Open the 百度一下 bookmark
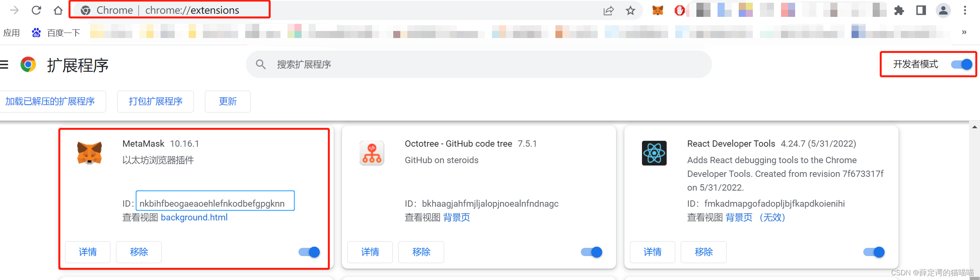This screenshot has width=980, height=280. (56, 33)
